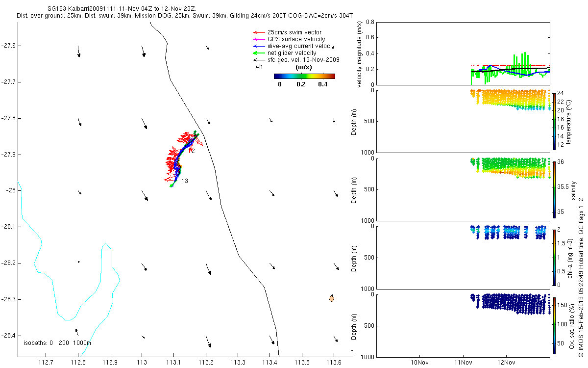Click the '11Nov' time axis label
Screen dimensions: 588x368
464,363
